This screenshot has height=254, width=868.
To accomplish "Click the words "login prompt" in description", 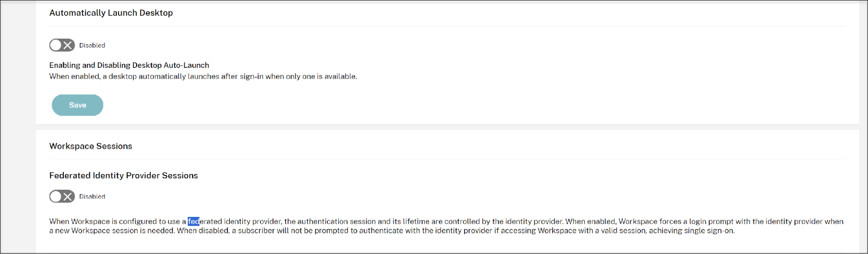I will (711, 222).
